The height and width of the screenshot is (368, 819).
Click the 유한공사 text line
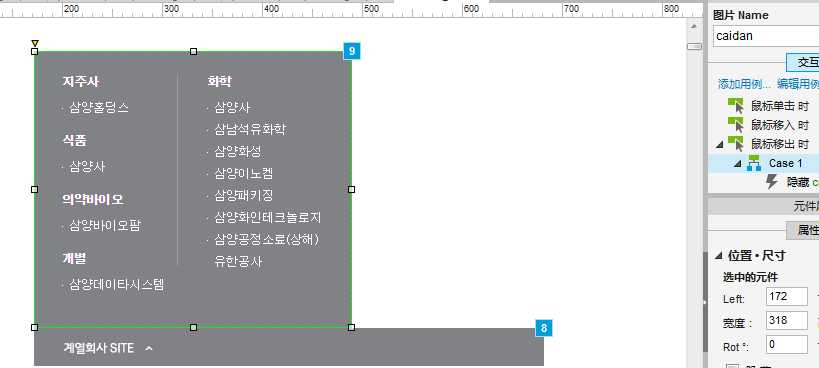click(x=238, y=262)
